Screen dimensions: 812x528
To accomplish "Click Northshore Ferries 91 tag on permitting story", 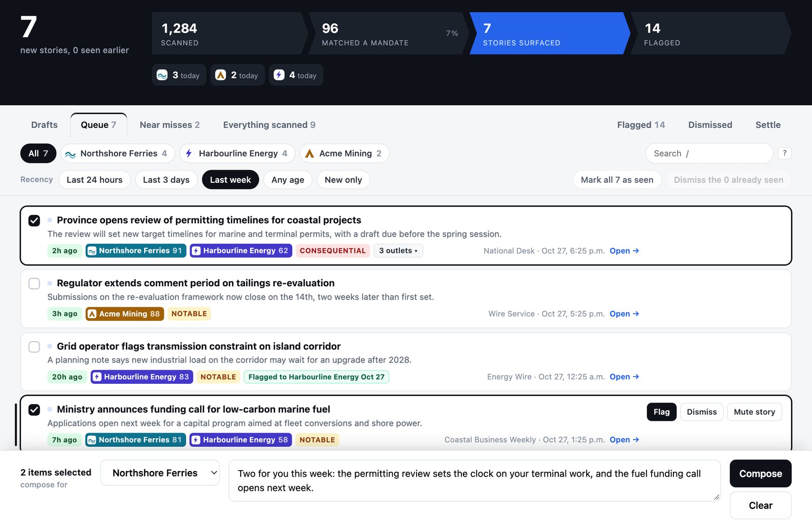I will point(135,251).
